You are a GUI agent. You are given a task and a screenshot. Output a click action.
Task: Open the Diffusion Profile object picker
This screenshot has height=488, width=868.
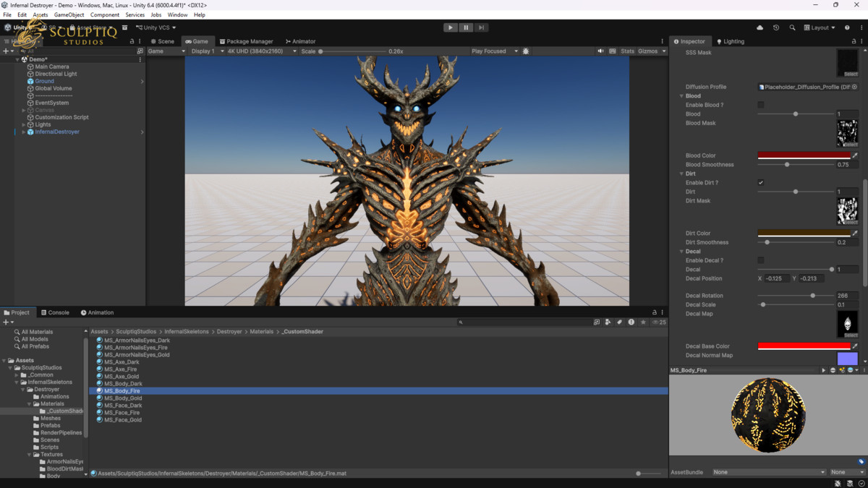[854, 87]
